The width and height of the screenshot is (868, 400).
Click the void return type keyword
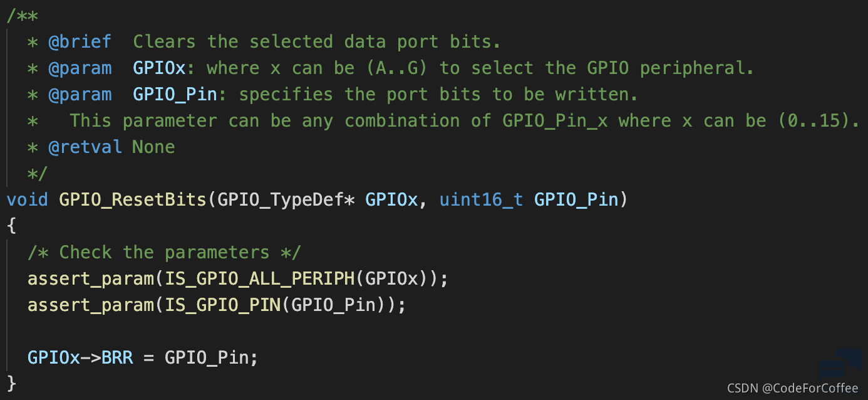[x=27, y=200]
